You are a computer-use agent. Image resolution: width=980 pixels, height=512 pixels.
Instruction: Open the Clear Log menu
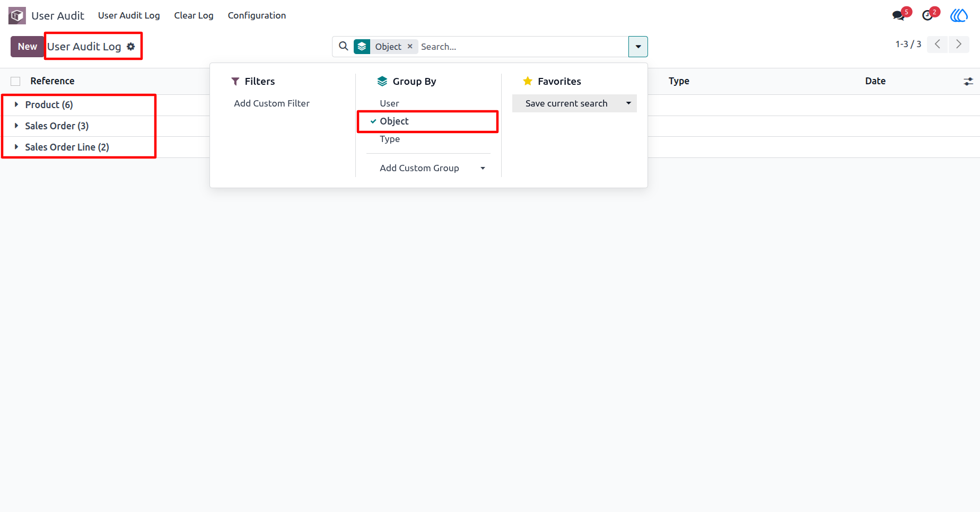click(x=194, y=15)
